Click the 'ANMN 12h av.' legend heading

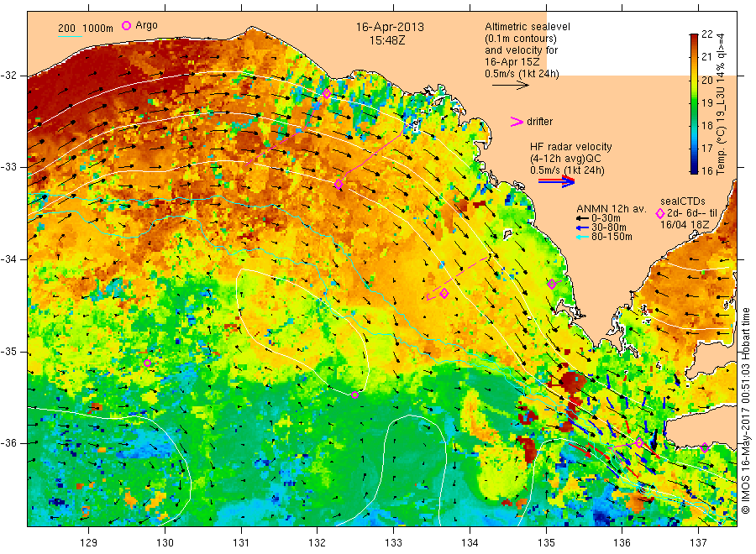coord(611,209)
